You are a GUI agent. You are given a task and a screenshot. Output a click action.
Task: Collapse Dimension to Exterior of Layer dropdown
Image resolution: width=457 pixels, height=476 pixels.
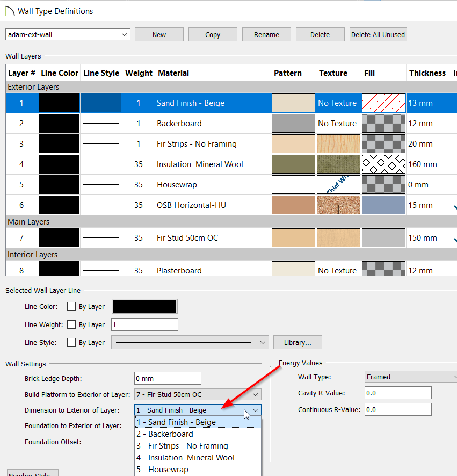(x=198, y=410)
